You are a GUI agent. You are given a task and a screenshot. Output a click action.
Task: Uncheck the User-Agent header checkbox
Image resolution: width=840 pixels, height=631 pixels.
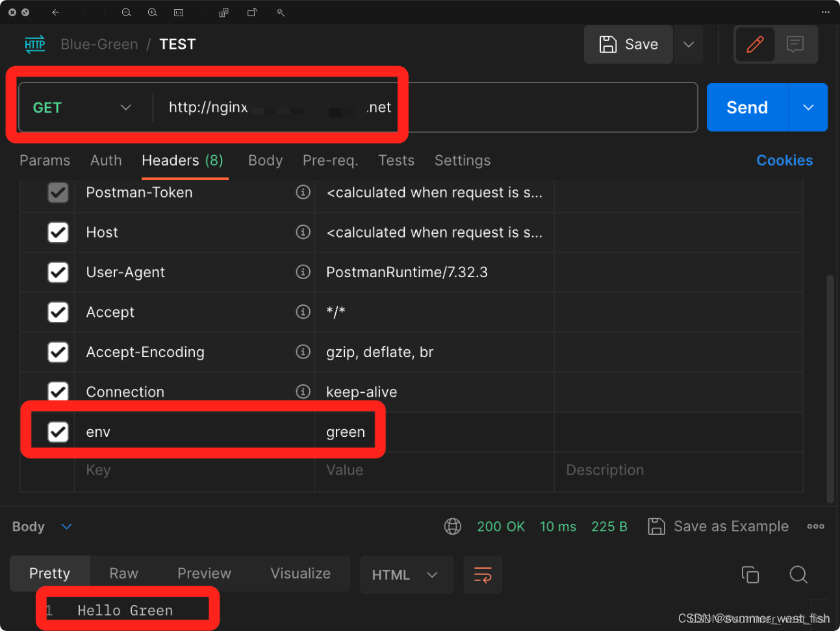coord(58,272)
